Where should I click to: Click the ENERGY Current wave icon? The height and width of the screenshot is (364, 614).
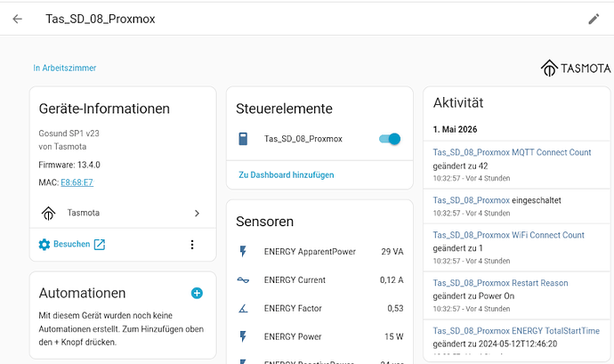[x=243, y=279]
